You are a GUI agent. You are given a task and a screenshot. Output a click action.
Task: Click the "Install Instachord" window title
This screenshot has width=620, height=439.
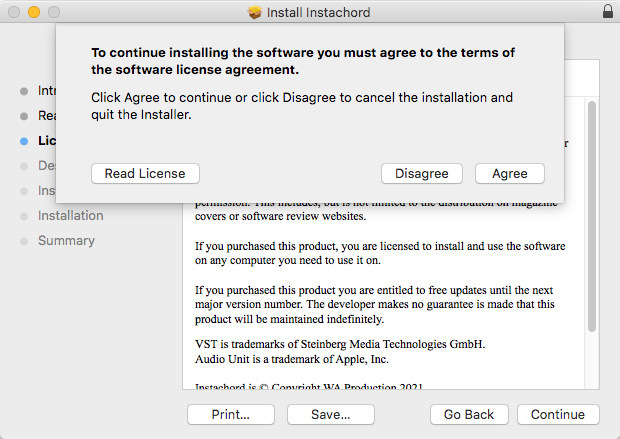pyautogui.click(x=319, y=12)
